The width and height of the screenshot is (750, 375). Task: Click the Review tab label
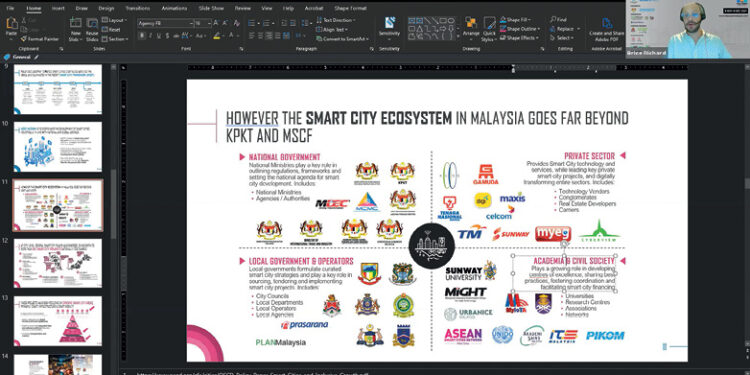click(243, 8)
